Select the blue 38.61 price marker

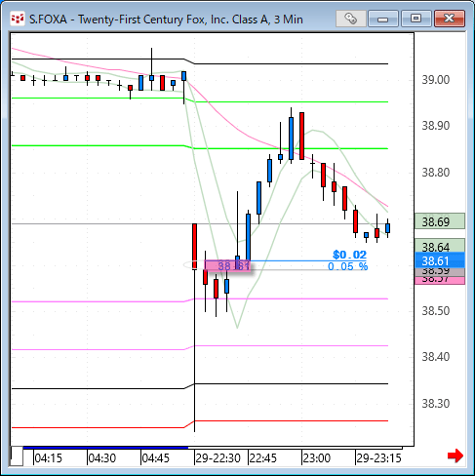(x=440, y=260)
